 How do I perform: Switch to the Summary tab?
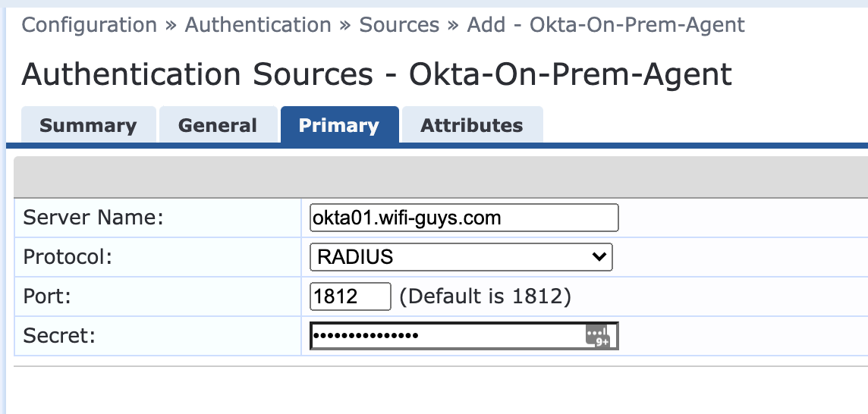(88, 125)
